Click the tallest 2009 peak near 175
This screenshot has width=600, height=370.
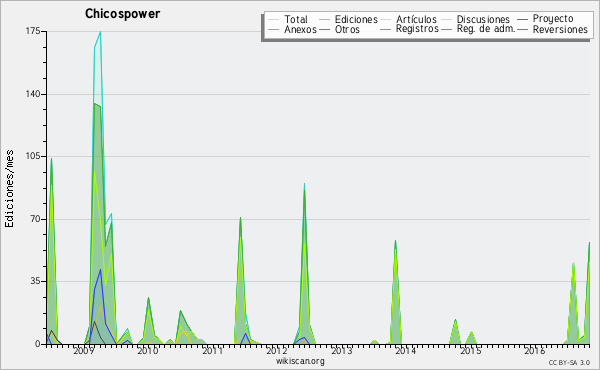100,32
